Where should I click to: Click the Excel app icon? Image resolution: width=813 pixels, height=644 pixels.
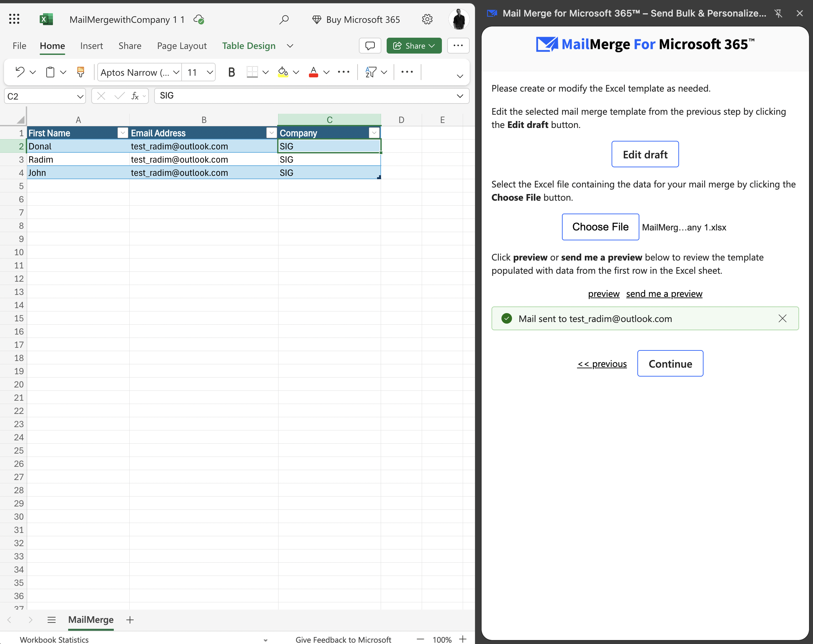(46, 19)
